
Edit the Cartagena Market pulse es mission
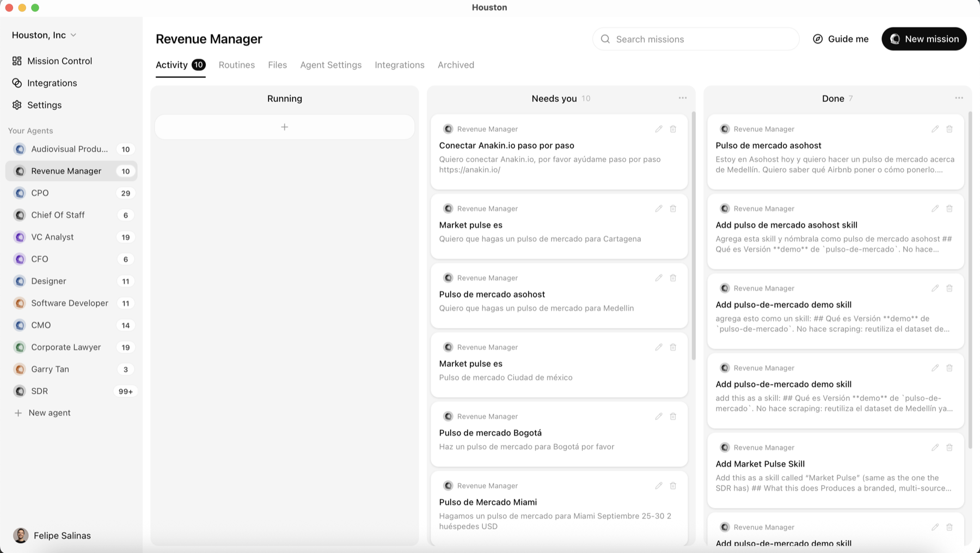[x=659, y=208]
